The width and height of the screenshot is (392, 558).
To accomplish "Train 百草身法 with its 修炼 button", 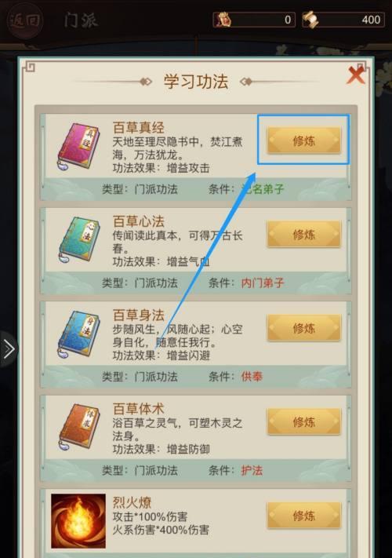I will [x=304, y=328].
